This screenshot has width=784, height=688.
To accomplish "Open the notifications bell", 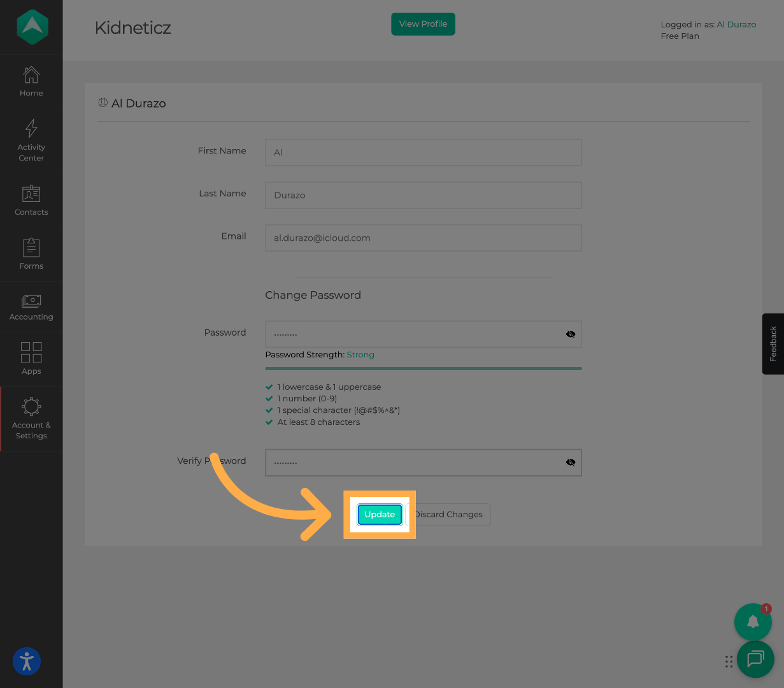I will click(753, 622).
